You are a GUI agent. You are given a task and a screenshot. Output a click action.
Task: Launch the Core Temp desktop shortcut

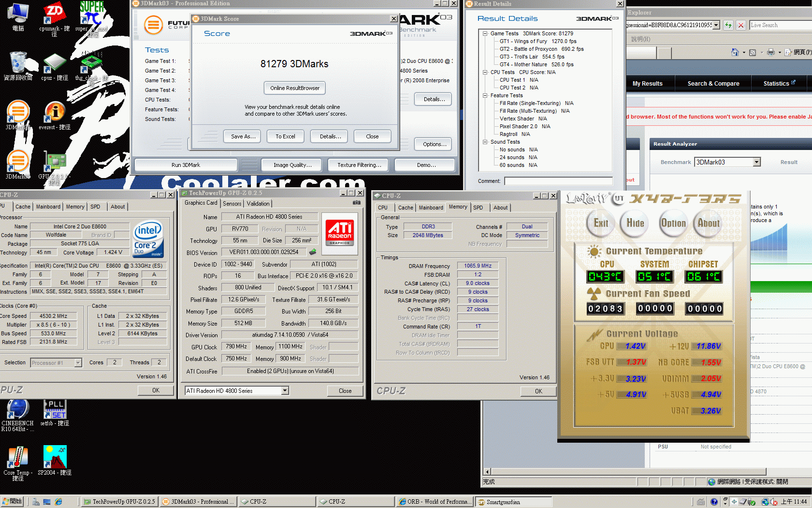click(18, 463)
